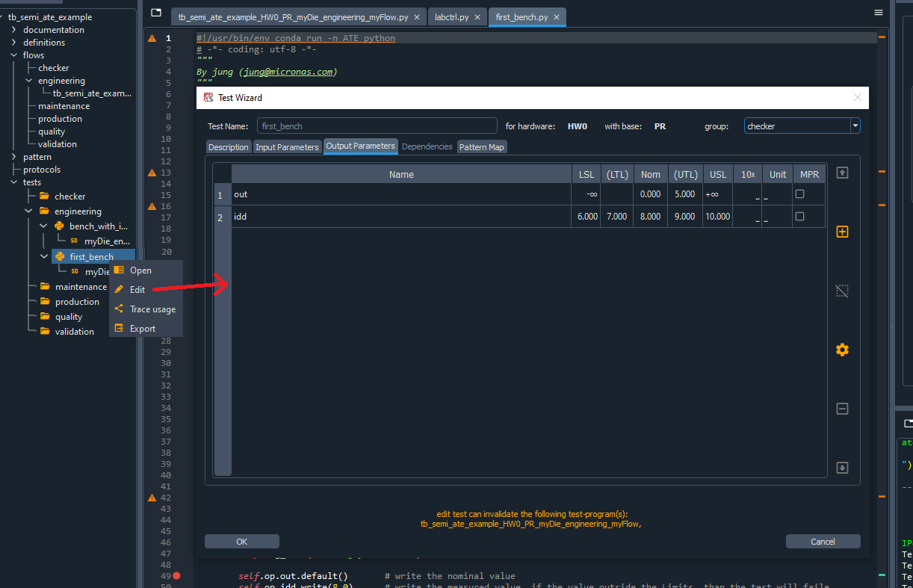913x588 pixels.
Task: Click the move parameter up arrow icon
Action: click(842, 173)
